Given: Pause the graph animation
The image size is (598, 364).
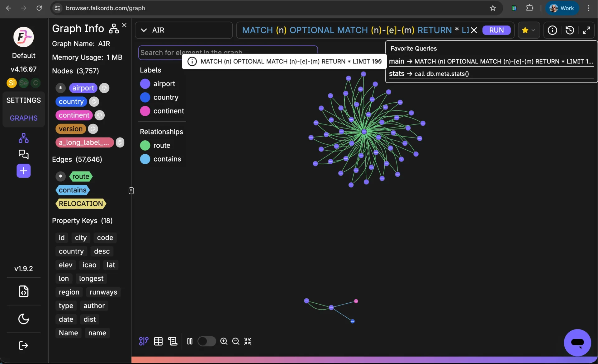Looking at the screenshot, I should click(190, 341).
